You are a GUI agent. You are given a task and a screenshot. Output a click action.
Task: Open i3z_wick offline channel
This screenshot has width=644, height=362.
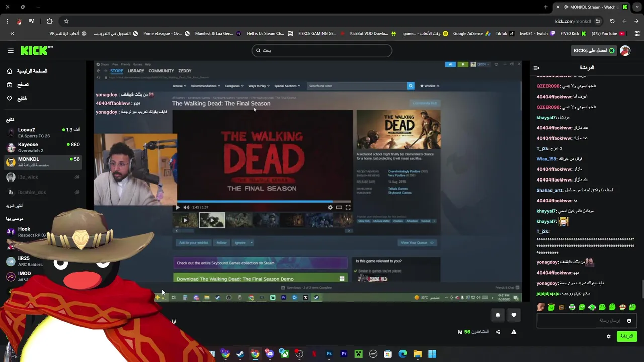(x=43, y=177)
